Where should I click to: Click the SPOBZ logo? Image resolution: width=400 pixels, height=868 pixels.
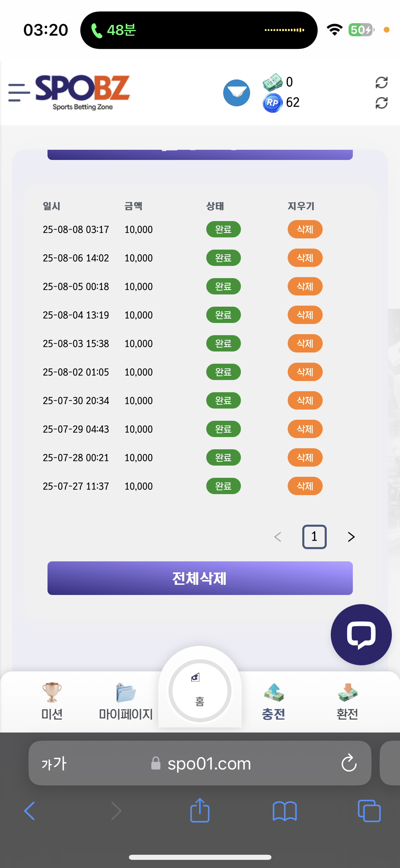(82, 92)
